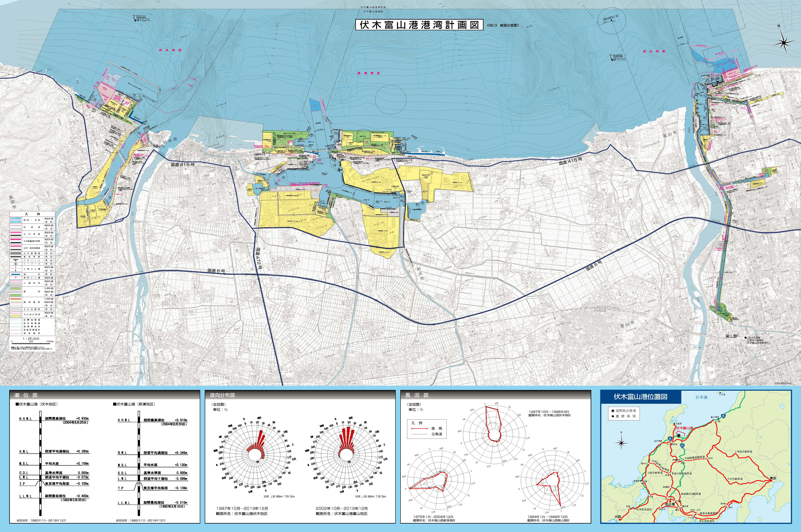801x532 pixels.
Task: Click the 1994年1月～1998年12月 wind chart caption
Action: (x=547, y=517)
